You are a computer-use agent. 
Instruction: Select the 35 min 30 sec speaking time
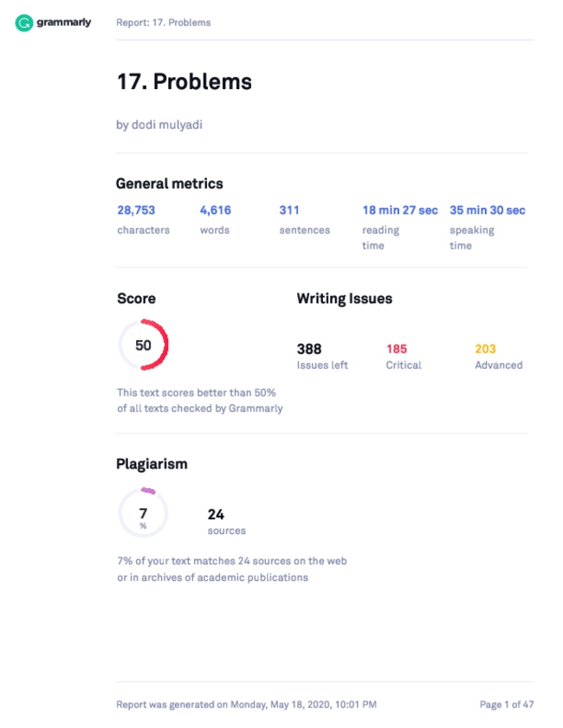488,228
